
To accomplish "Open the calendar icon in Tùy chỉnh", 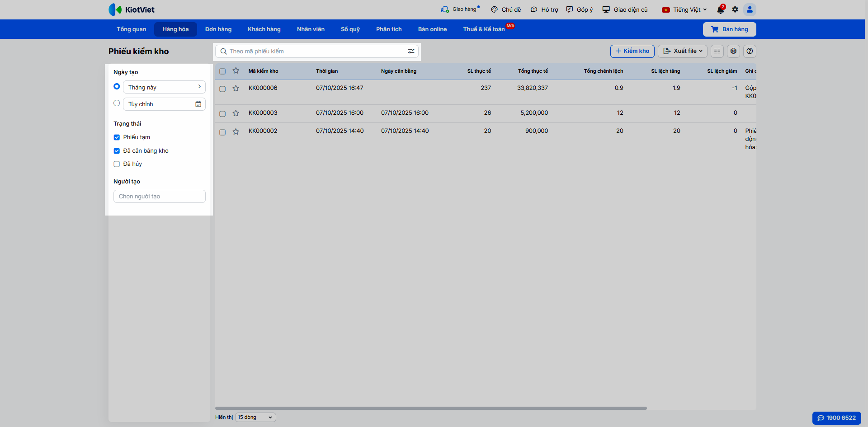I will [x=198, y=104].
